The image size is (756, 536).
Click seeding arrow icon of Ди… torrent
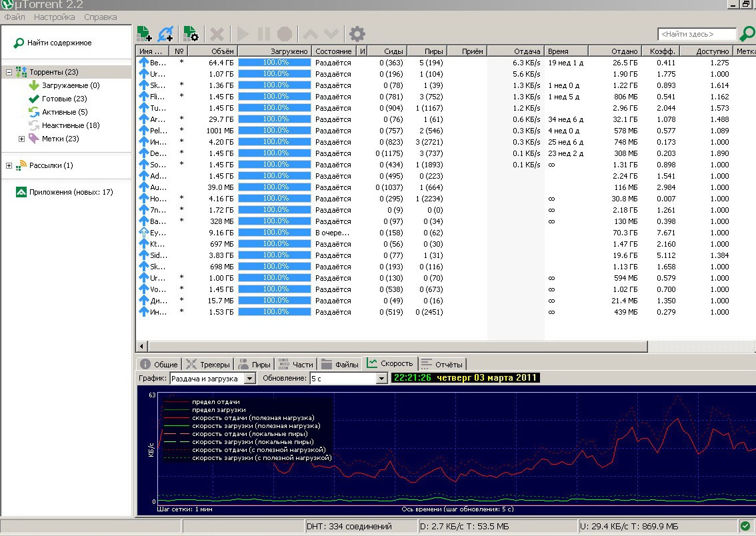click(144, 300)
